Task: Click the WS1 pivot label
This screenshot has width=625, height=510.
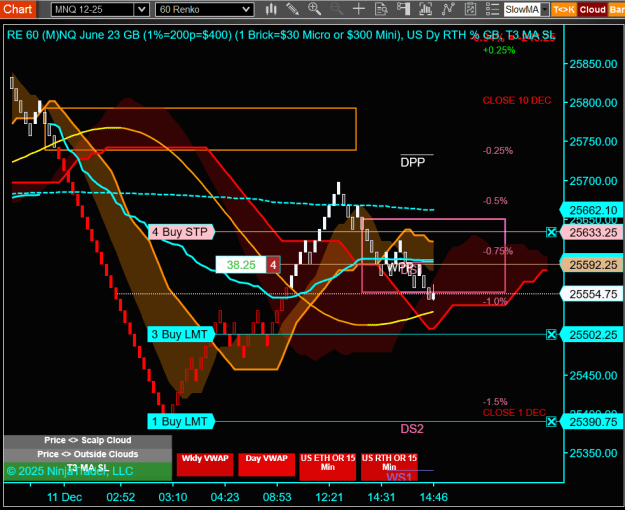Action: pyautogui.click(x=399, y=477)
